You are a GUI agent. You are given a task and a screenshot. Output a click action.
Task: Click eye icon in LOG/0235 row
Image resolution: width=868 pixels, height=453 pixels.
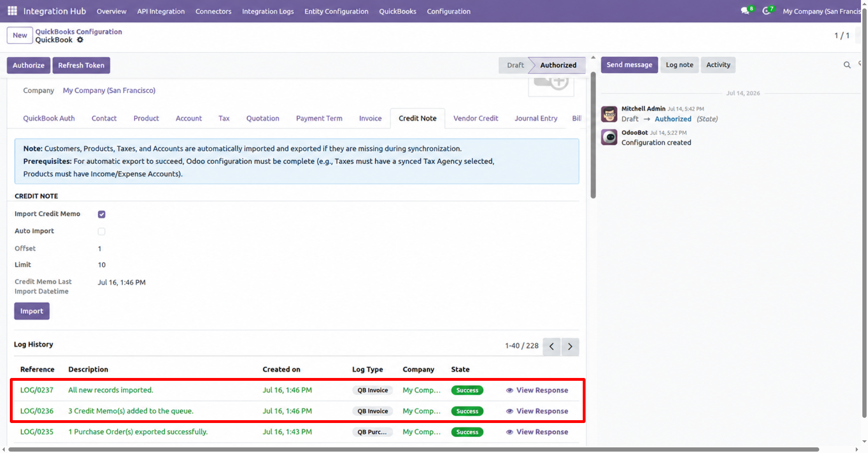coord(510,432)
